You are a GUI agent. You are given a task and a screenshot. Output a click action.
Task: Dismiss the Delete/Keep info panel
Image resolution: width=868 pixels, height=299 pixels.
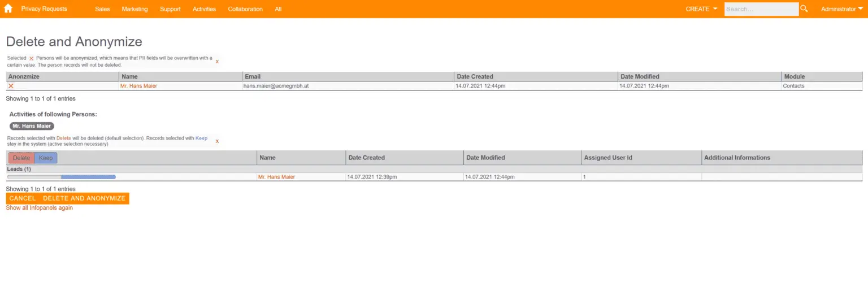coord(217,141)
